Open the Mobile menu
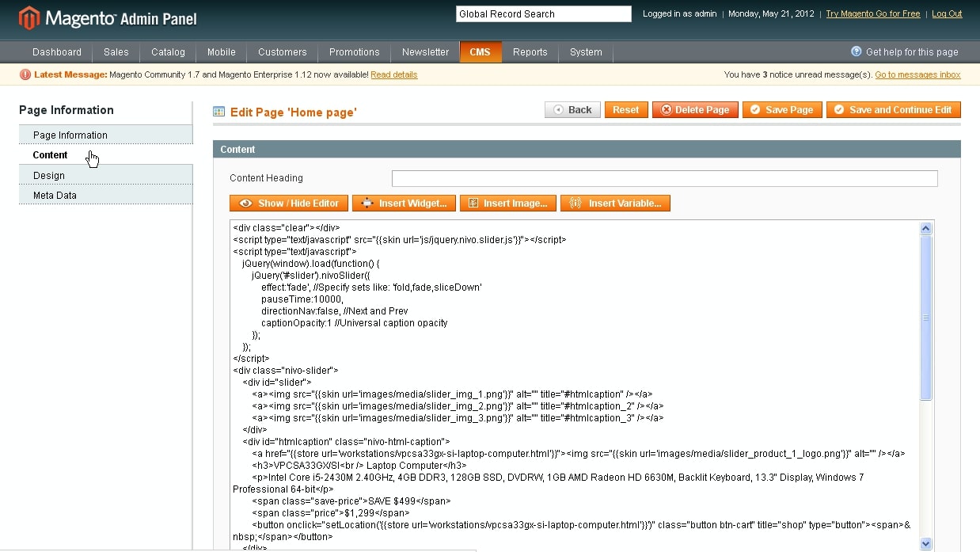This screenshot has height=552, width=980. pyautogui.click(x=222, y=52)
